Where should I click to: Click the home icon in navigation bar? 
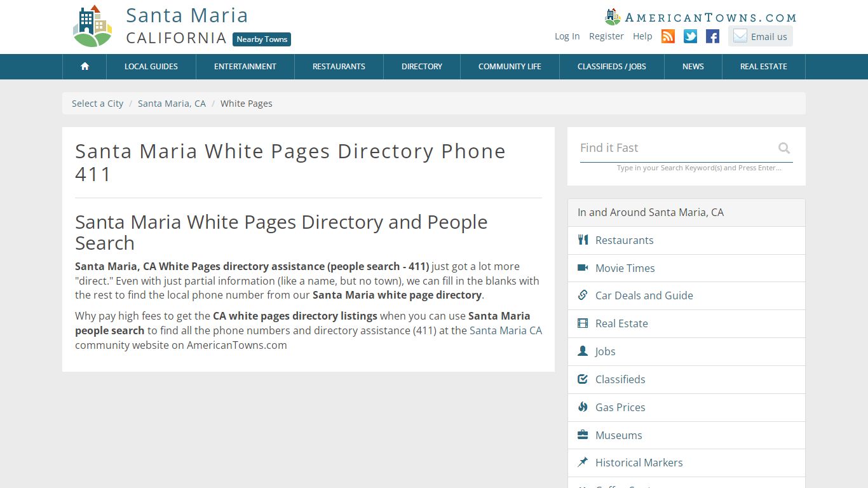[x=85, y=66]
